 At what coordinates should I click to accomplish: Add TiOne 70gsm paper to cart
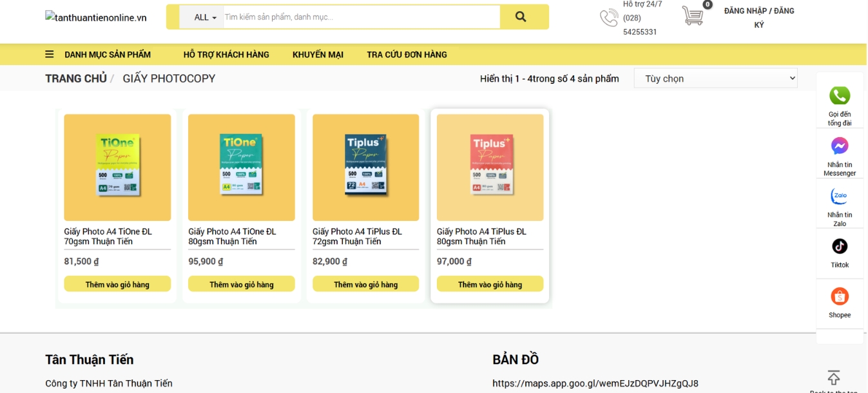point(117,284)
